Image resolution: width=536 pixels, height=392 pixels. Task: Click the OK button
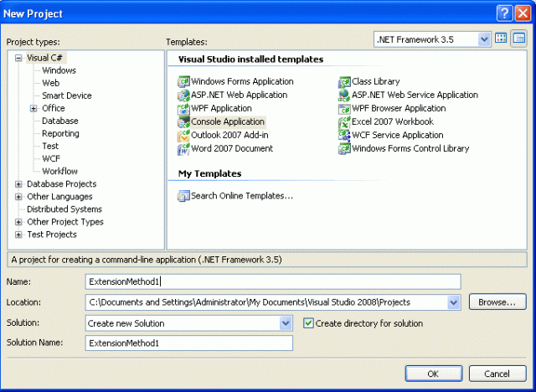(433, 374)
